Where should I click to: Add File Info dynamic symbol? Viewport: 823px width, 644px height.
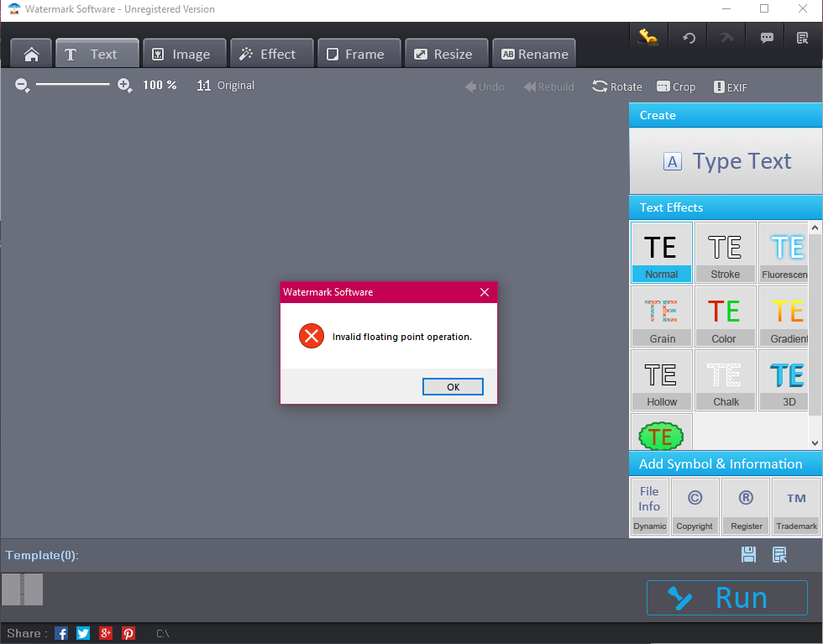(649, 506)
